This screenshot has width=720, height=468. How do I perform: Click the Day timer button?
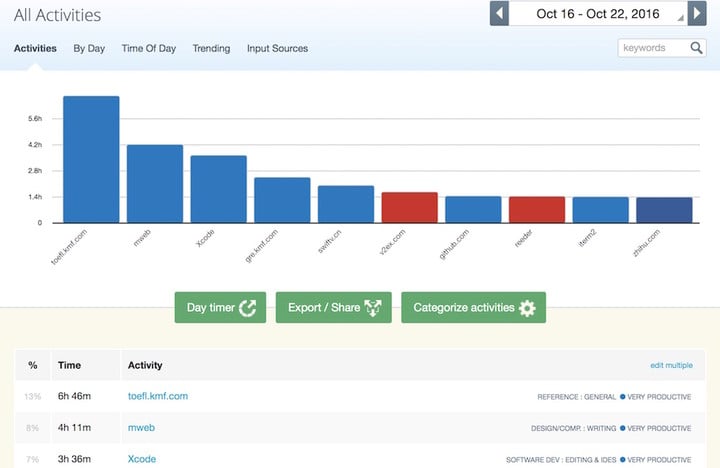pyautogui.click(x=220, y=307)
